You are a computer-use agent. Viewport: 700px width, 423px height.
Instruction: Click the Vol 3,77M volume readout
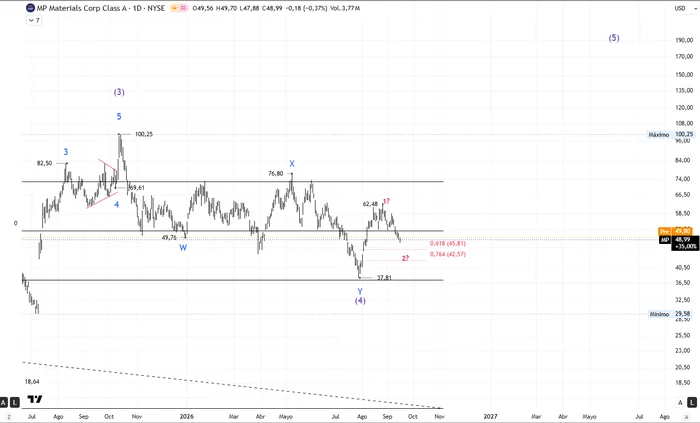click(345, 8)
